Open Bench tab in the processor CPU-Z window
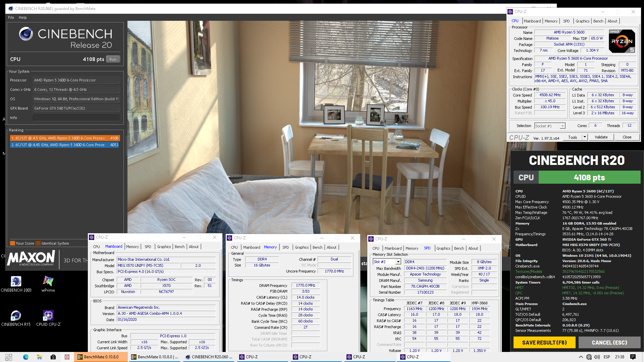This screenshot has width=644, height=362. click(598, 21)
